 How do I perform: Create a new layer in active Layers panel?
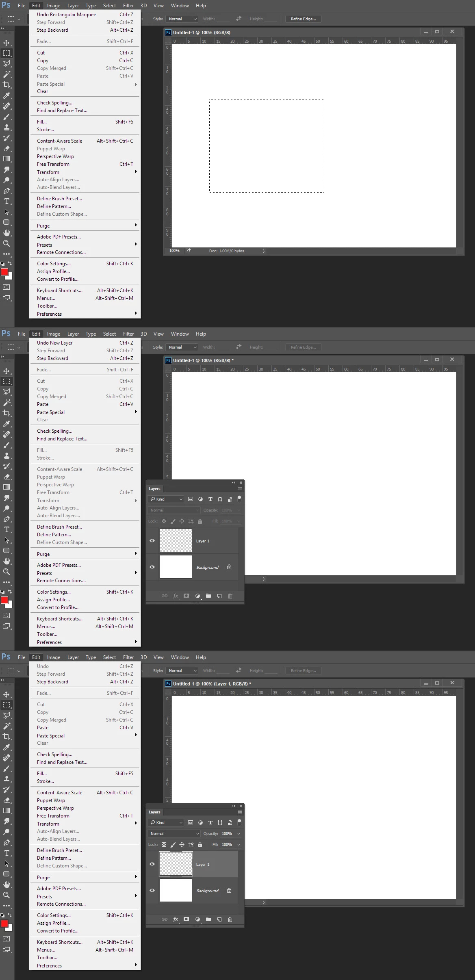pos(219,919)
